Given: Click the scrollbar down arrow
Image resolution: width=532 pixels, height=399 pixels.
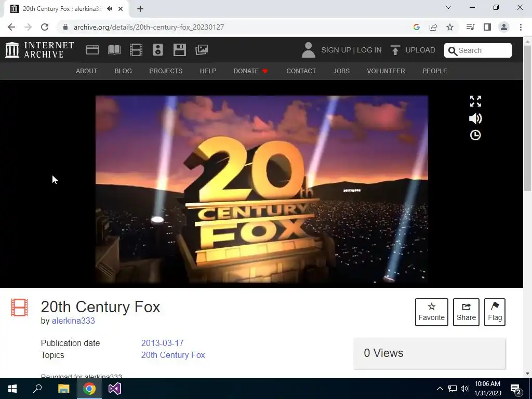Looking at the screenshot, I should pos(528,374).
